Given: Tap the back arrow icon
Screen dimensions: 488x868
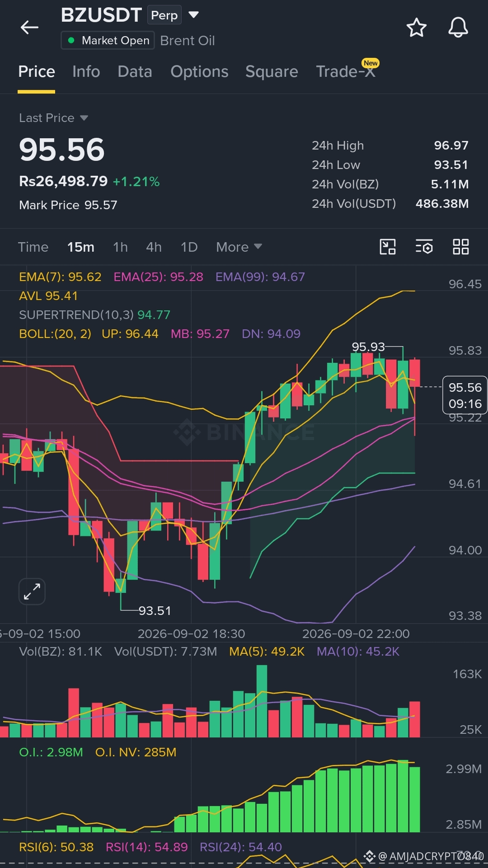Looking at the screenshot, I should [30, 28].
